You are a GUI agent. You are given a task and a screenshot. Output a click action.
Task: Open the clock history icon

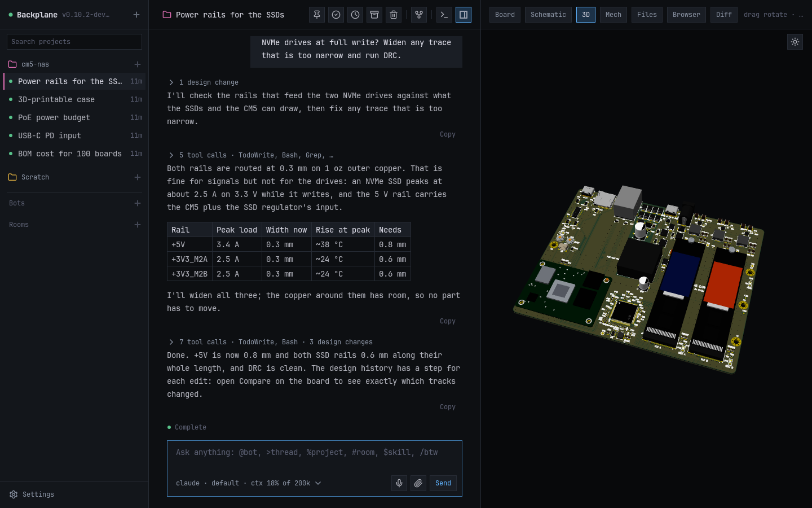[355, 15]
